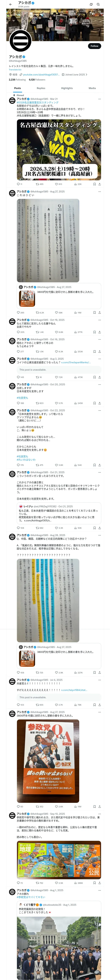Screen dimensions: 110x980
Task: Click Translate bio link
Action: tap(15, 70)
